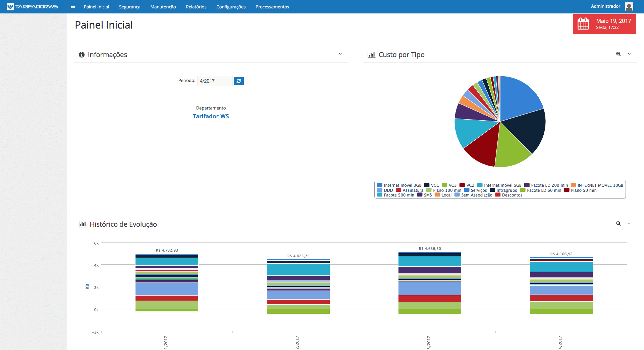The image size is (644, 350).
Task: Open the Painel Inicial link
Action: [x=96, y=7]
